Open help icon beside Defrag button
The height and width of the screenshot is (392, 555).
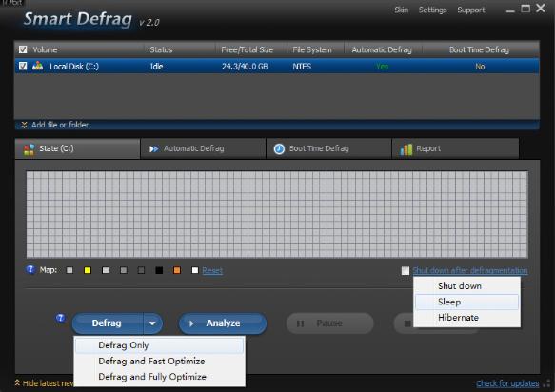pyautogui.click(x=61, y=318)
